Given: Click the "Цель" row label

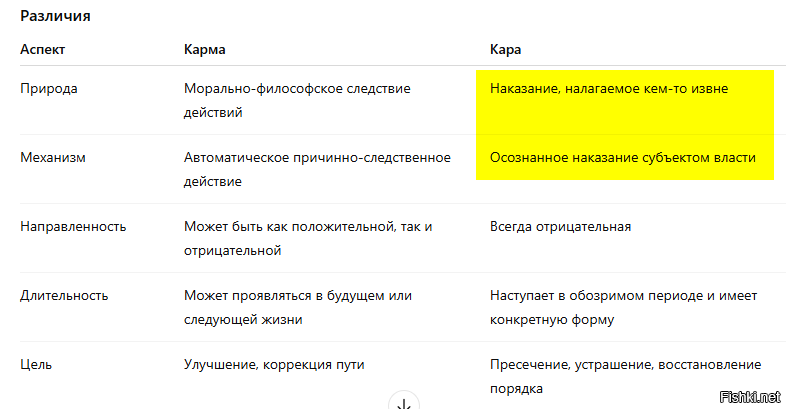Looking at the screenshot, I should coord(37,365).
